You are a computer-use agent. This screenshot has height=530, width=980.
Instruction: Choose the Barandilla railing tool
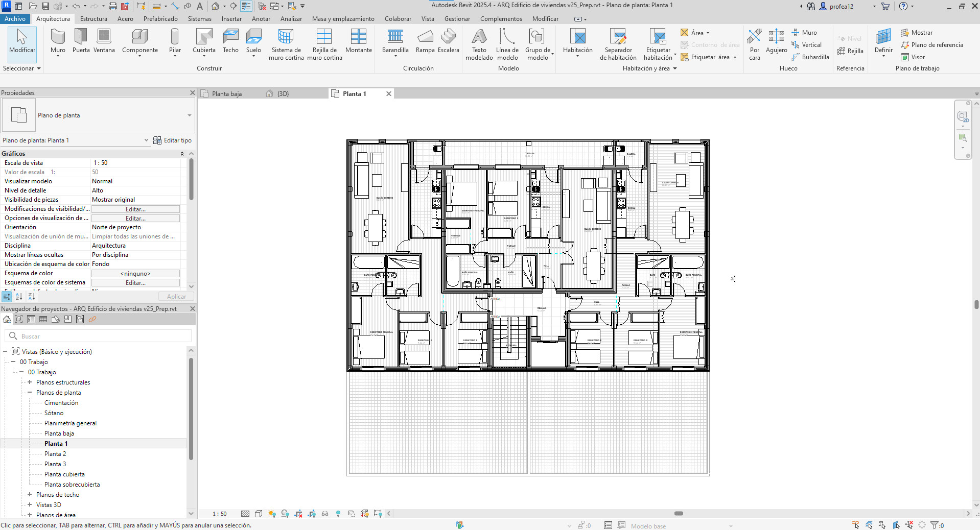click(395, 41)
